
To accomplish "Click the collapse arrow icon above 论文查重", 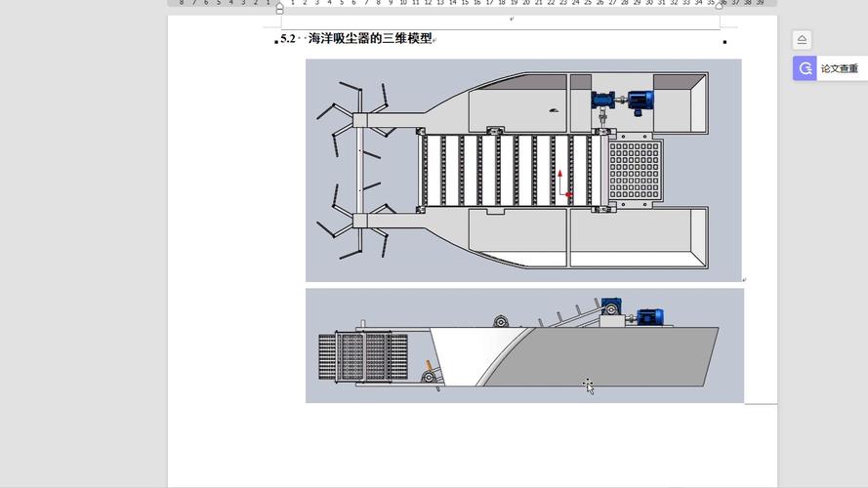I will click(802, 40).
